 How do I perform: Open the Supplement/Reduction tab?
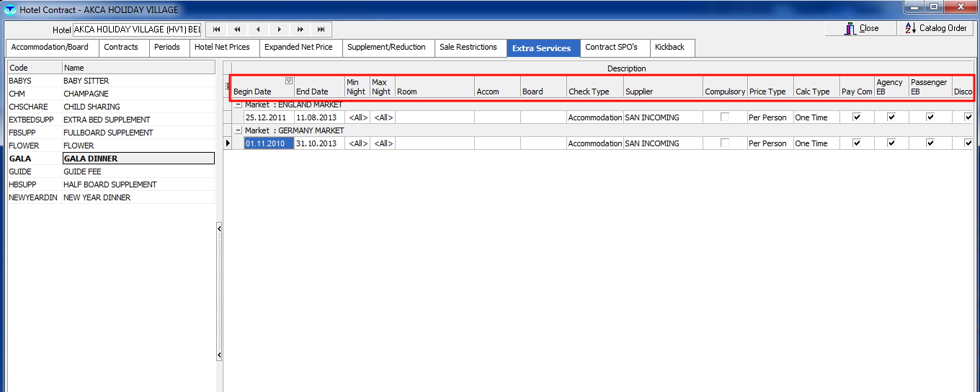coord(386,48)
